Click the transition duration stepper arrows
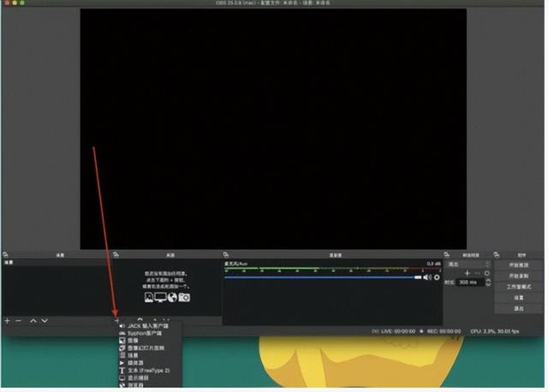 point(487,282)
